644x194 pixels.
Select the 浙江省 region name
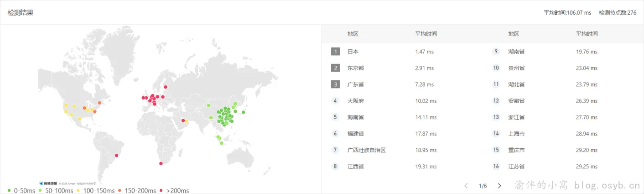pos(517,117)
